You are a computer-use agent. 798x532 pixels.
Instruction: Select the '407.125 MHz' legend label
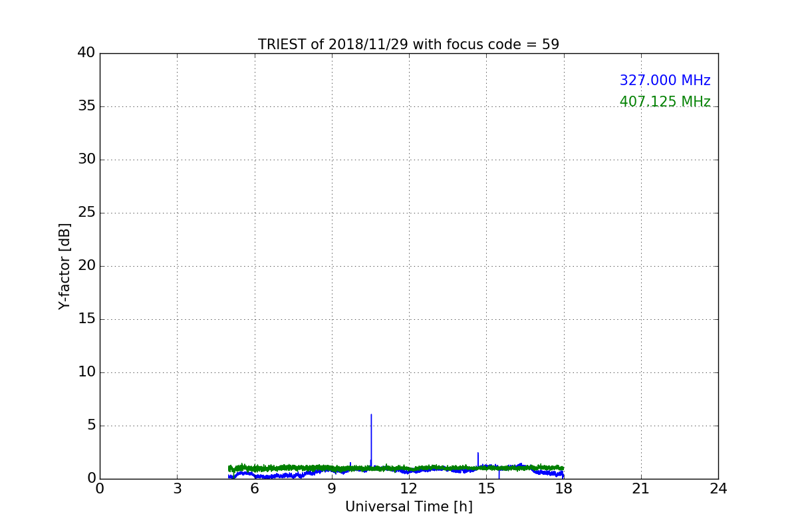click(665, 102)
